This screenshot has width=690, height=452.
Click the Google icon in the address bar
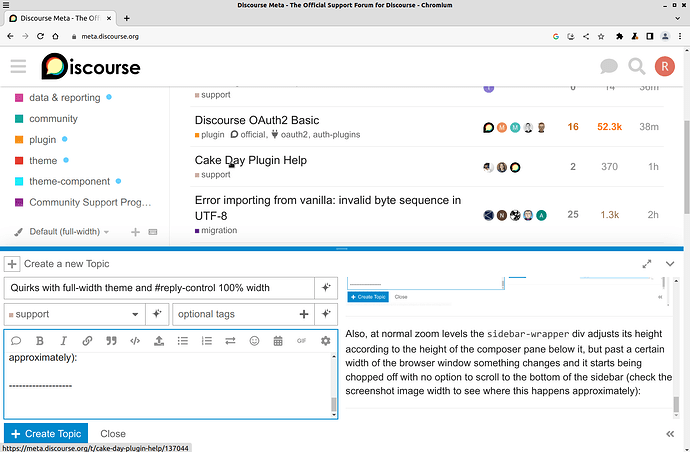click(556, 37)
